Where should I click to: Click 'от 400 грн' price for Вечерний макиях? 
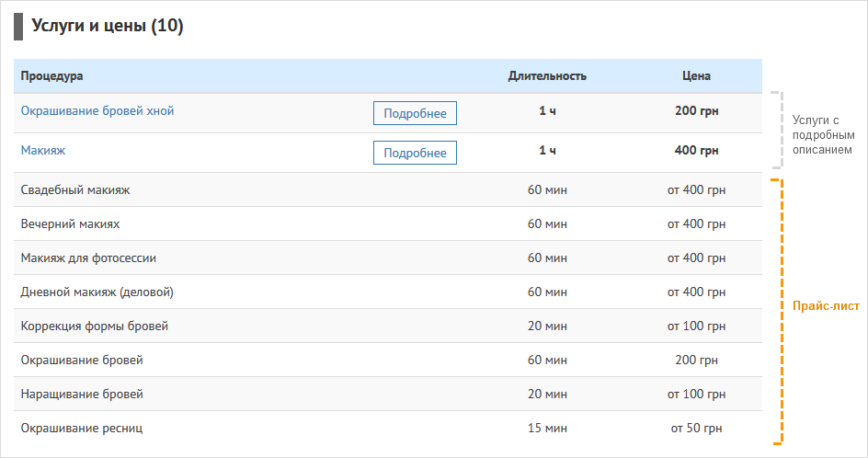point(696,223)
